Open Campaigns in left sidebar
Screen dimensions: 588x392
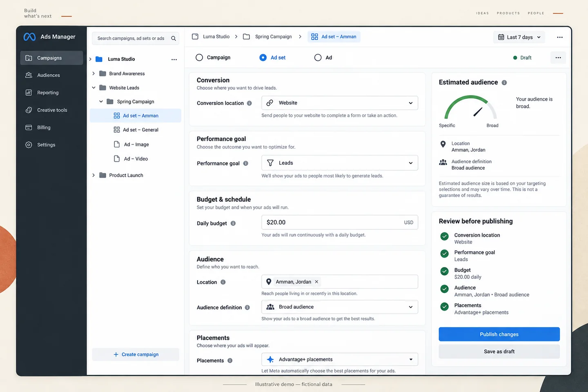point(51,58)
